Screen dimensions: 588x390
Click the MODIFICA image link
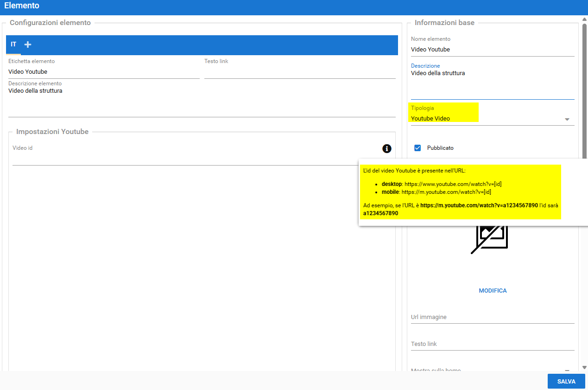(493, 291)
